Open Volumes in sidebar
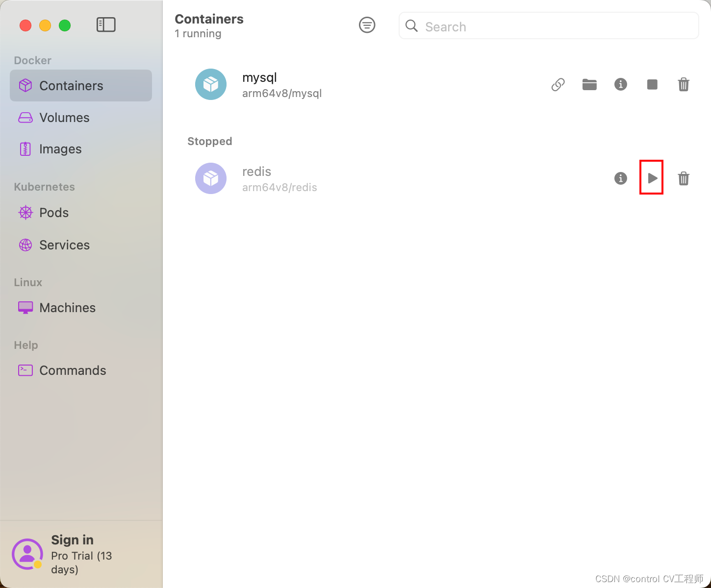 click(x=81, y=118)
